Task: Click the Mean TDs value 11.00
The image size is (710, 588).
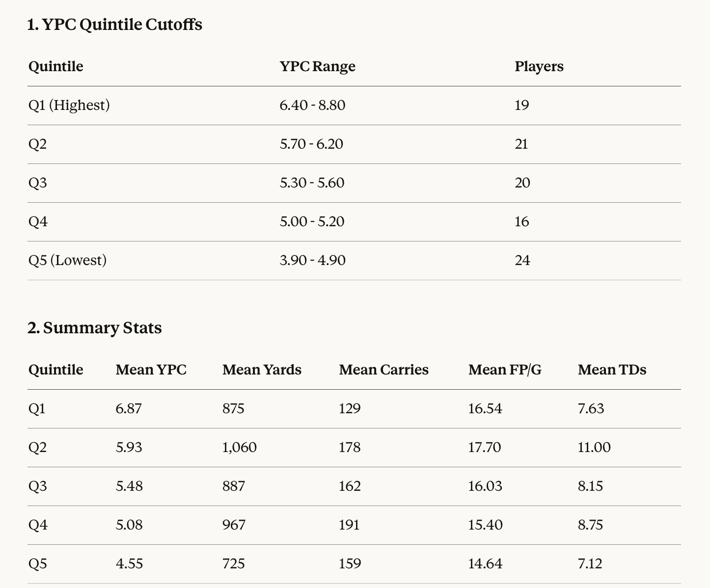Action: [x=594, y=448]
